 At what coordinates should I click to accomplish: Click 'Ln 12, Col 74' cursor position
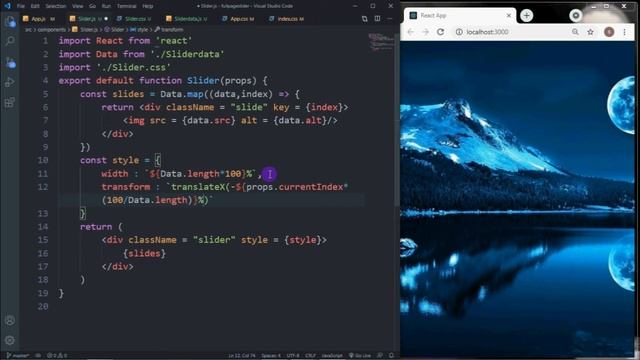click(x=242, y=356)
